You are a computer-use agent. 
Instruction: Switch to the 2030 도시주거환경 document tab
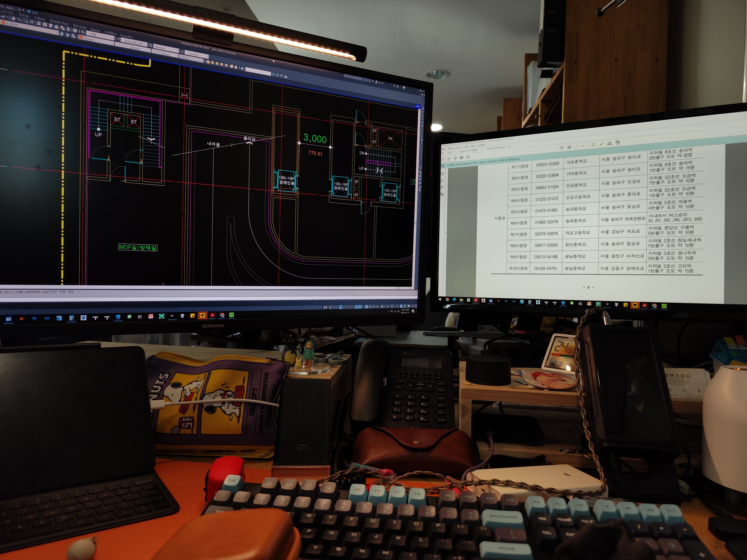(469, 151)
